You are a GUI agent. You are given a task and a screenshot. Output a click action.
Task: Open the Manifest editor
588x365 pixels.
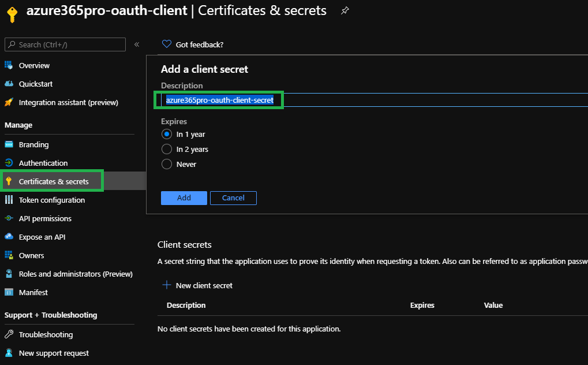[33, 292]
